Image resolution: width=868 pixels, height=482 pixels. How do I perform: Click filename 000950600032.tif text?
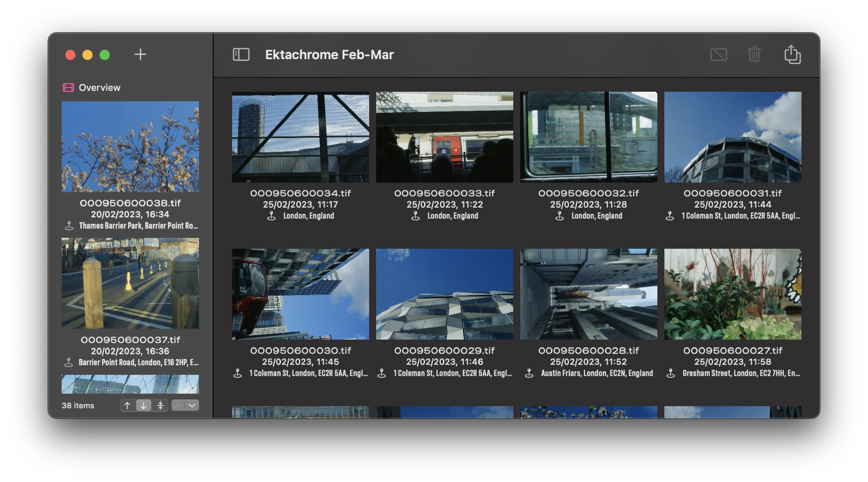pos(588,193)
